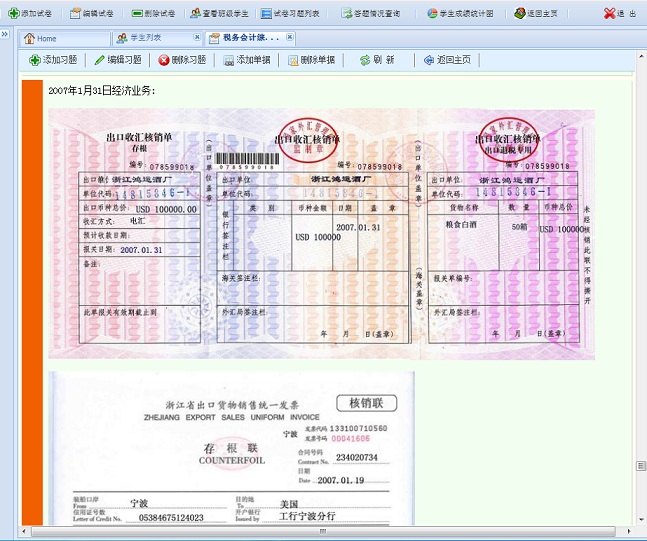Click the 添加习题 toolbar label

pos(60,60)
